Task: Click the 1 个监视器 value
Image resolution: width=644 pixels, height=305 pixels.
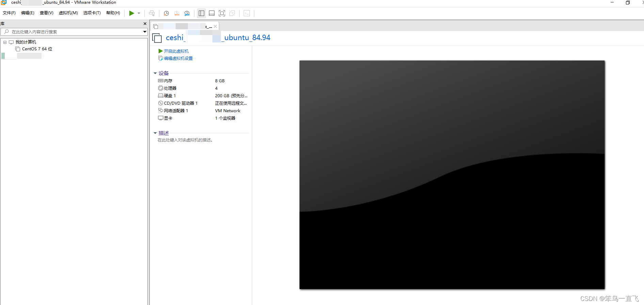Action: point(225,118)
